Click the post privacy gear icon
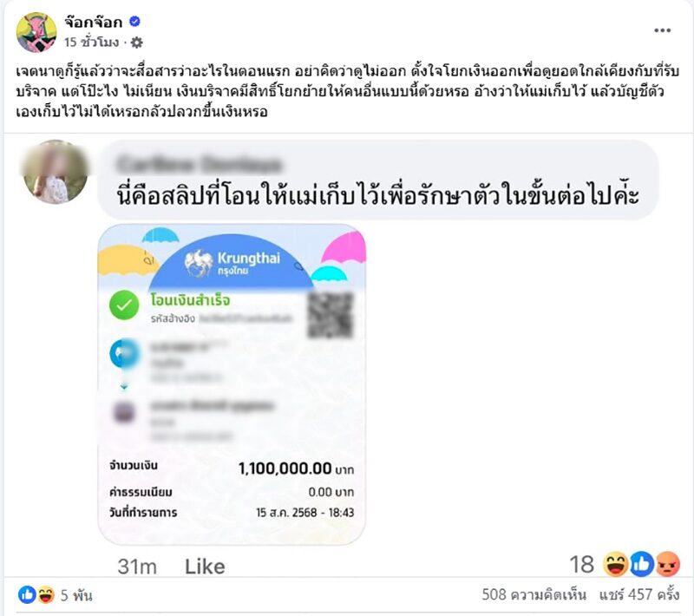Viewport: 694px width, 616px height. point(137,43)
